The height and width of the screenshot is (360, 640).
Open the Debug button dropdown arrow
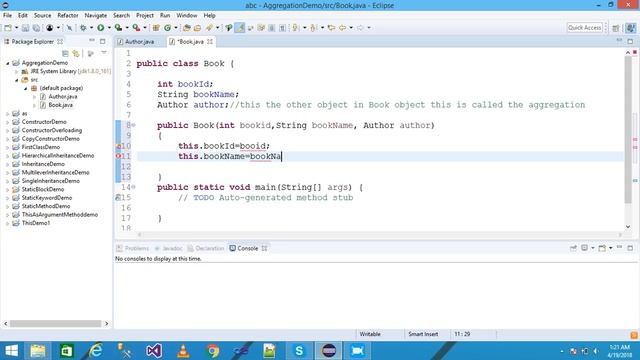[91, 28]
